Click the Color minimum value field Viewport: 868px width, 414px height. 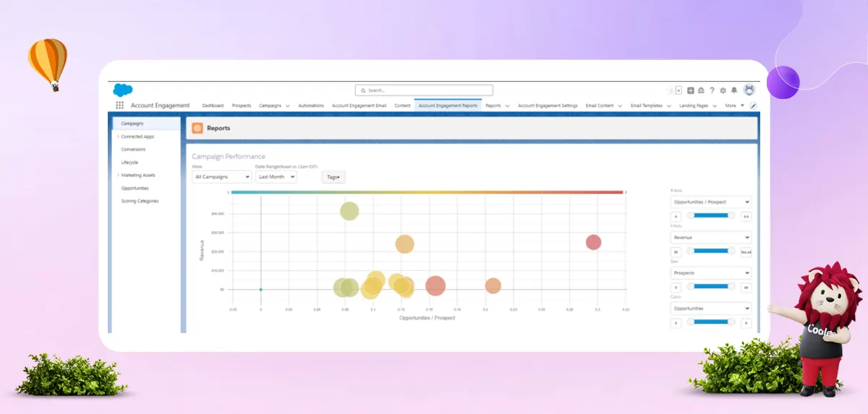pos(676,323)
